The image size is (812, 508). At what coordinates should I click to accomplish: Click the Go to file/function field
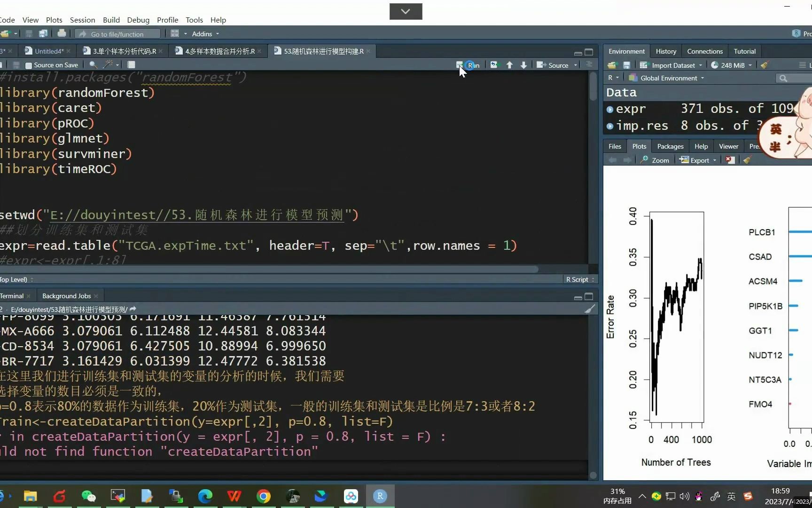tap(117, 34)
